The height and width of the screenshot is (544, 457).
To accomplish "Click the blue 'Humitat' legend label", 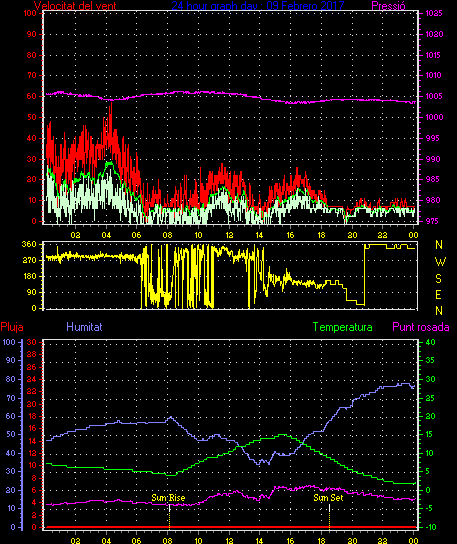I will click(84, 327).
